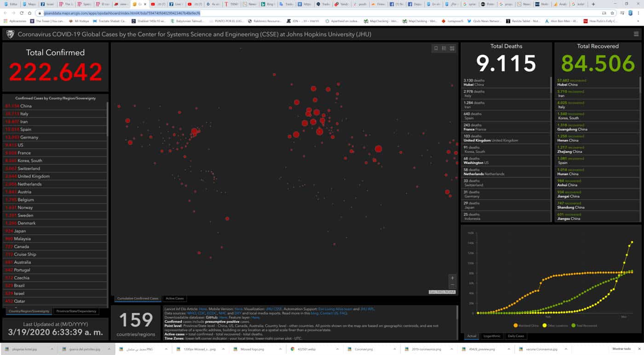This screenshot has height=355, width=644.
Task: Show the Actual chart tab
Action: click(471, 336)
